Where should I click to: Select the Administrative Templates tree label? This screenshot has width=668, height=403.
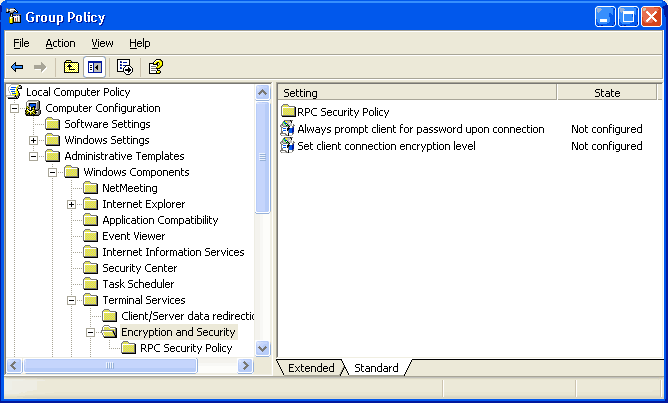click(124, 156)
